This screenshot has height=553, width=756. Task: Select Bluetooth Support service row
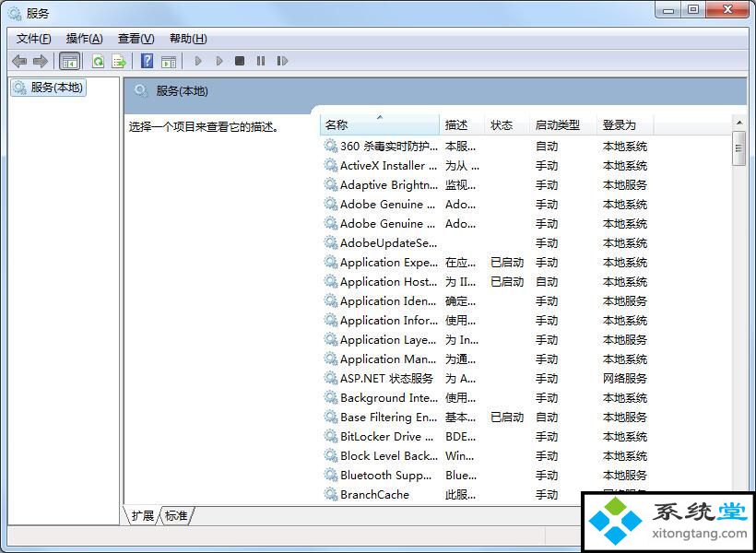point(486,475)
